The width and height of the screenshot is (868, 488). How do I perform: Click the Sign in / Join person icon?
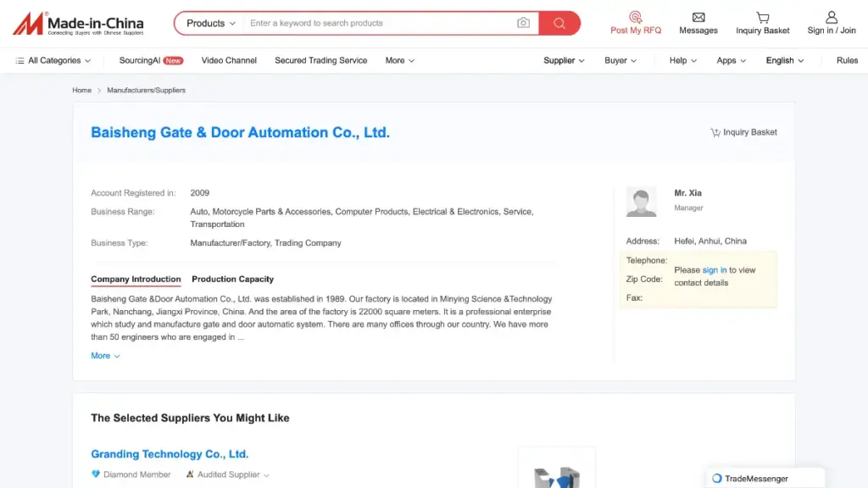832,17
